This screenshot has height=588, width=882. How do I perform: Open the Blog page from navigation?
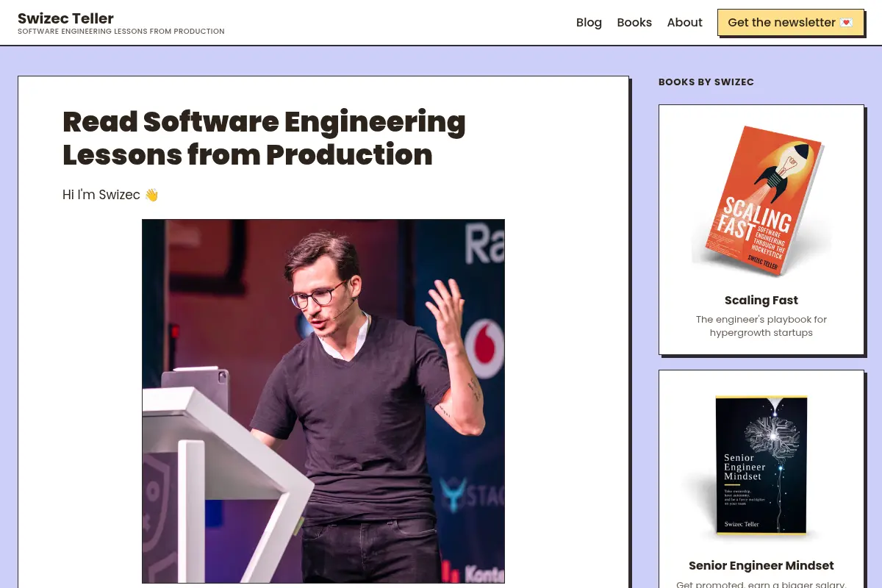click(589, 23)
